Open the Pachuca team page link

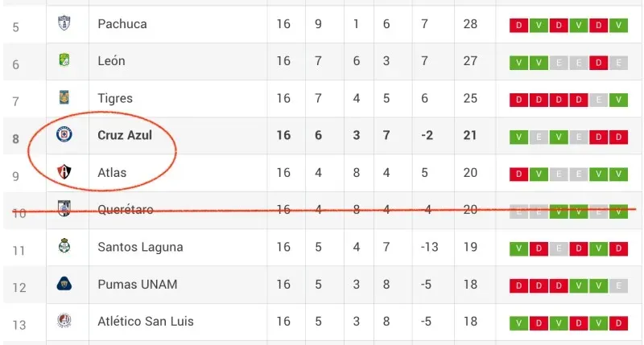[x=122, y=24]
